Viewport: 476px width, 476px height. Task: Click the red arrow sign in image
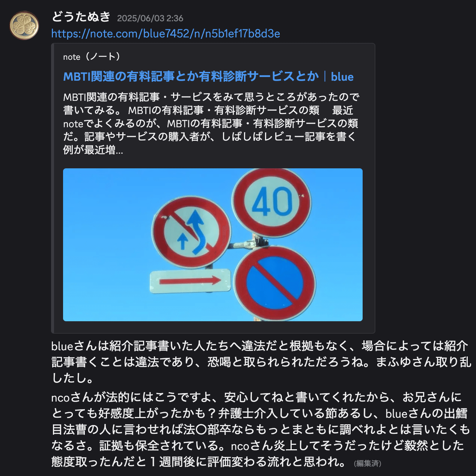tap(190, 281)
